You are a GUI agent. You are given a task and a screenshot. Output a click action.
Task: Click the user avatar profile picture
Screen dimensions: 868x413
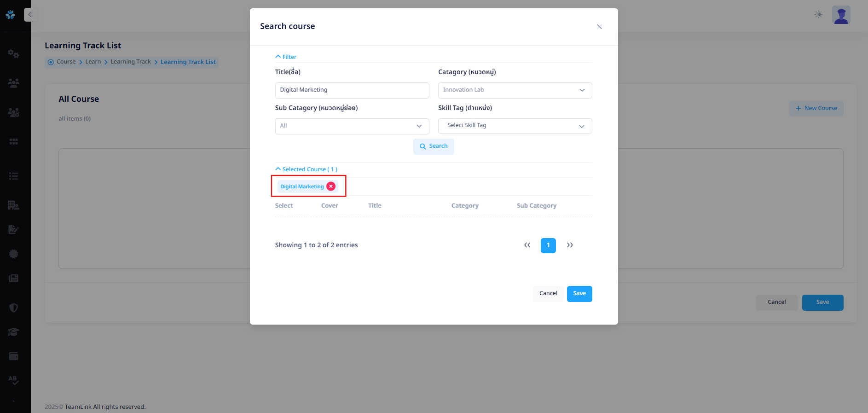[x=841, y=15]
